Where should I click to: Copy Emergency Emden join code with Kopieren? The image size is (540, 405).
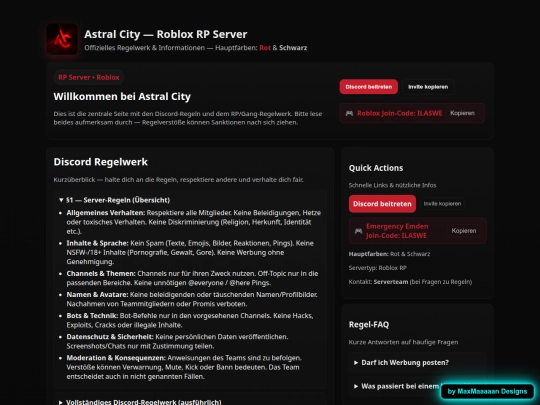[x=464, y=231]
